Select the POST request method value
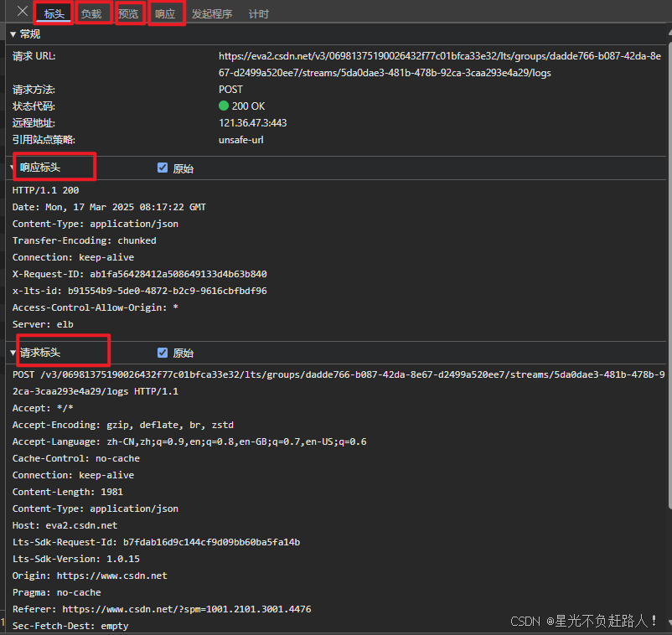The width and height of the screenshot is (672, 635). click(x=230, y=90)
